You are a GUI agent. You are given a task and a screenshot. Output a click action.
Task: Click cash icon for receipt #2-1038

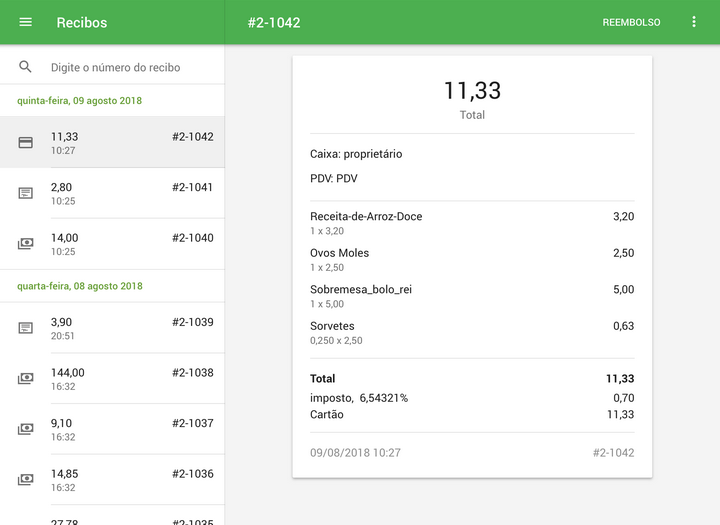click(26, 379)
